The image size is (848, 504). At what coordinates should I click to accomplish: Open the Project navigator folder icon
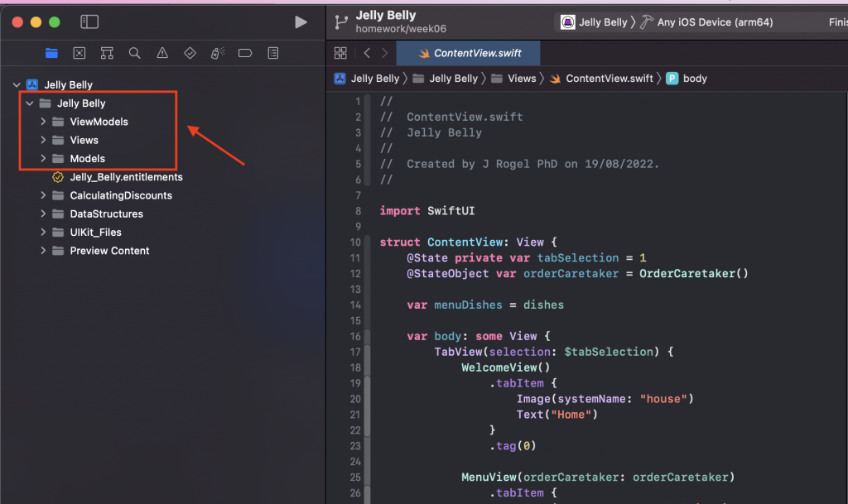(x=51, y=53)
